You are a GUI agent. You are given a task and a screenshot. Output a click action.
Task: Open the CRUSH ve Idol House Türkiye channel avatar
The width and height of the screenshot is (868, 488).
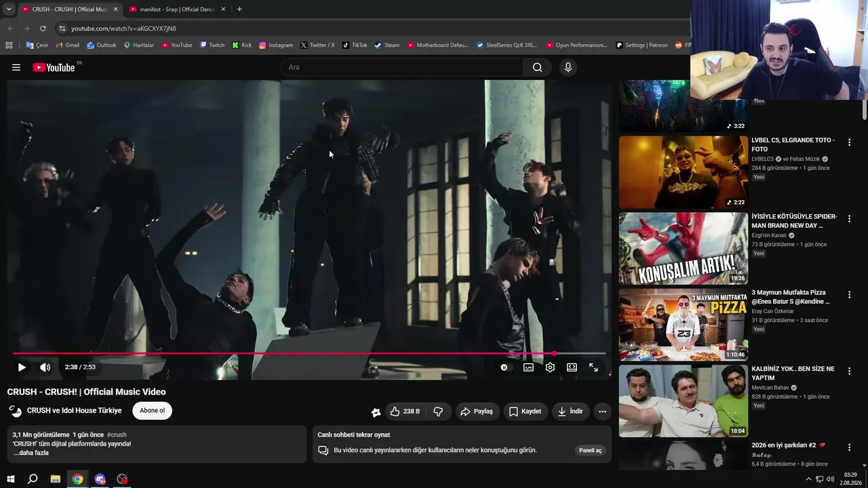coord(15,411)
